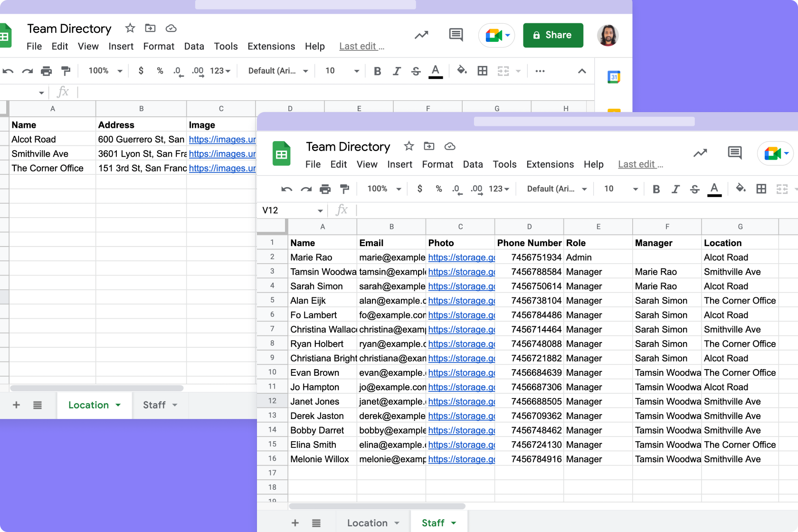This screenshot has width=798, height=532.
Task: Change text color using the red swatch
Action: [714, 189]
